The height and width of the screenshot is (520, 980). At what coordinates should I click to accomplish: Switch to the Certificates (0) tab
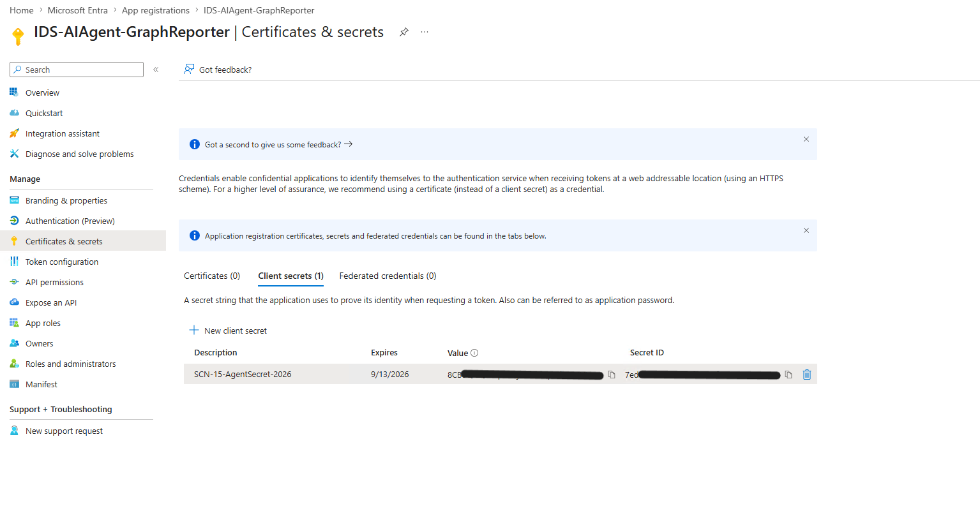(x=212, y=276)
